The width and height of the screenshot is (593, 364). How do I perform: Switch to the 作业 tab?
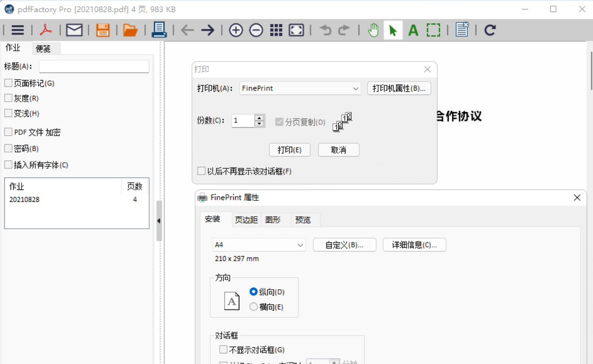click(13, 47)
